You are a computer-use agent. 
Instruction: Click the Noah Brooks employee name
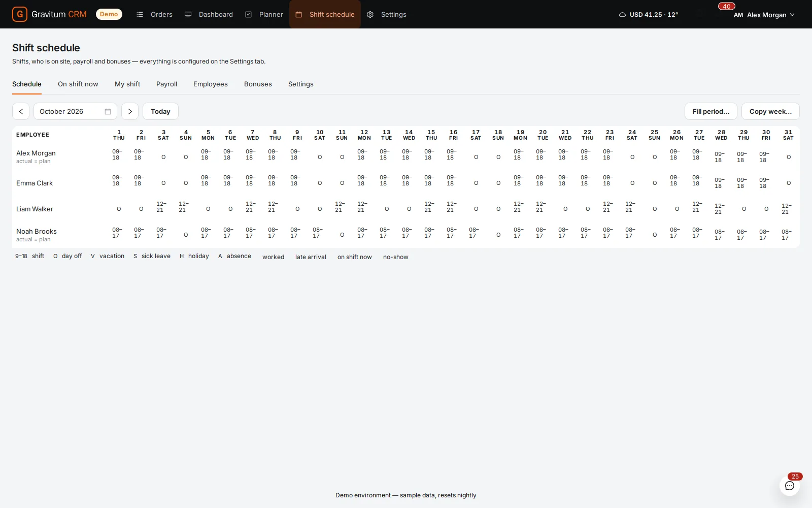point(37,232)
